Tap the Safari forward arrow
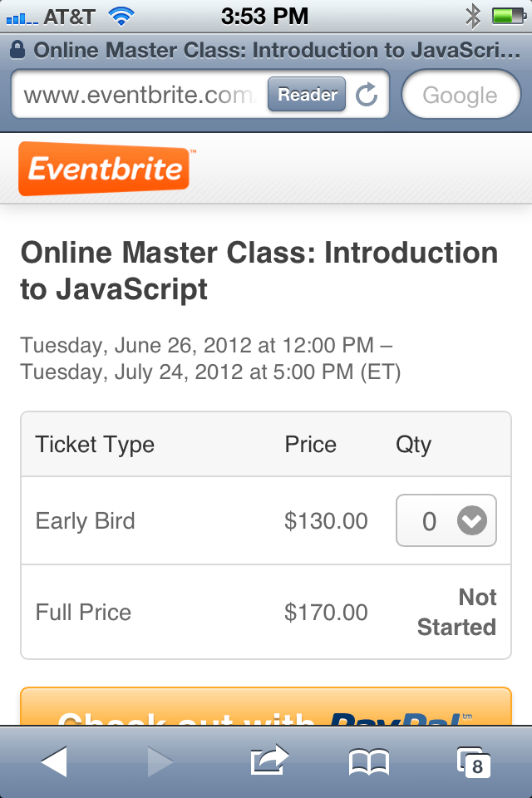This screenshot has width=532, height=798. coord(160,761)
